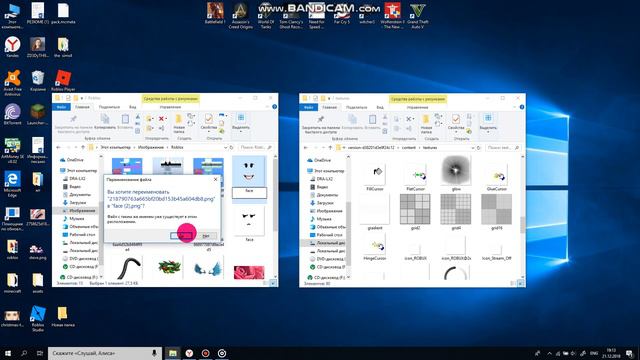Switch textures window to large icons view
The height and width of the screenshot is (360, 640).
point(520,283)
